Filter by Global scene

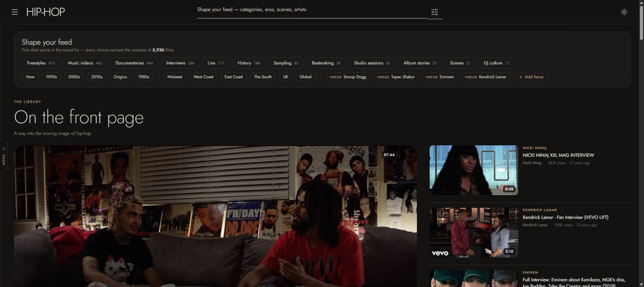[306, 77]
